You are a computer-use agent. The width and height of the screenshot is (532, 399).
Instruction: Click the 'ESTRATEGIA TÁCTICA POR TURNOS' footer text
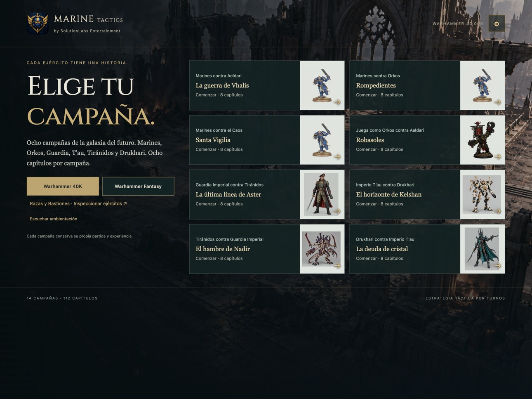pos(465,298)
